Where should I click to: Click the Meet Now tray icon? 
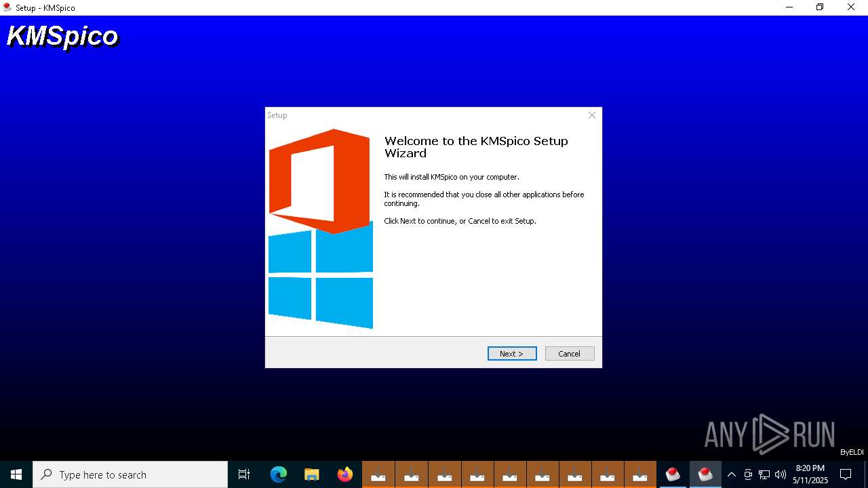point(748,474)
